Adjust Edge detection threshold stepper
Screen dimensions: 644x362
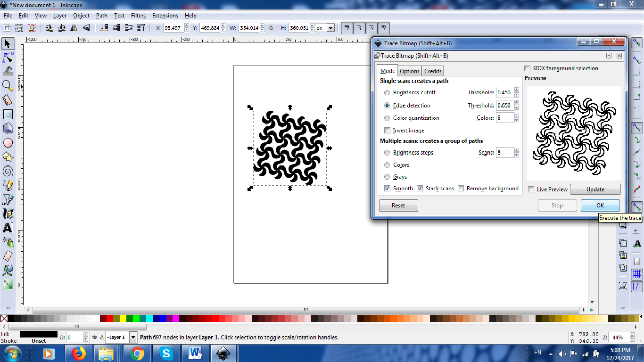[x=517, y=106]
